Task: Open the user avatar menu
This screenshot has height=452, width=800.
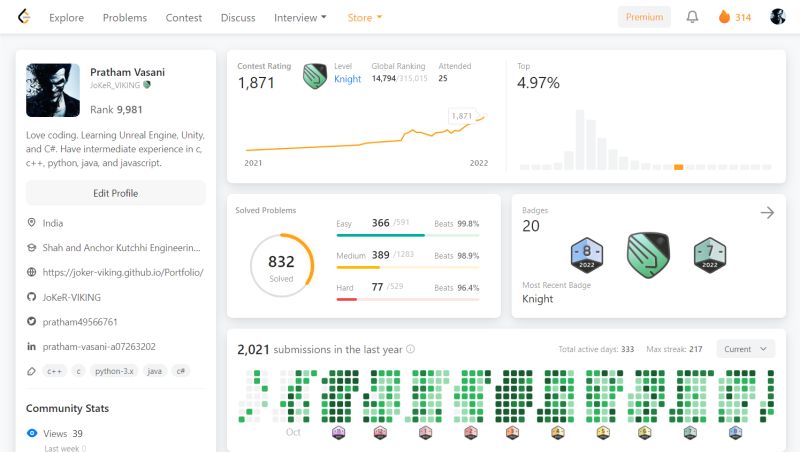Action: click(777, 17)
